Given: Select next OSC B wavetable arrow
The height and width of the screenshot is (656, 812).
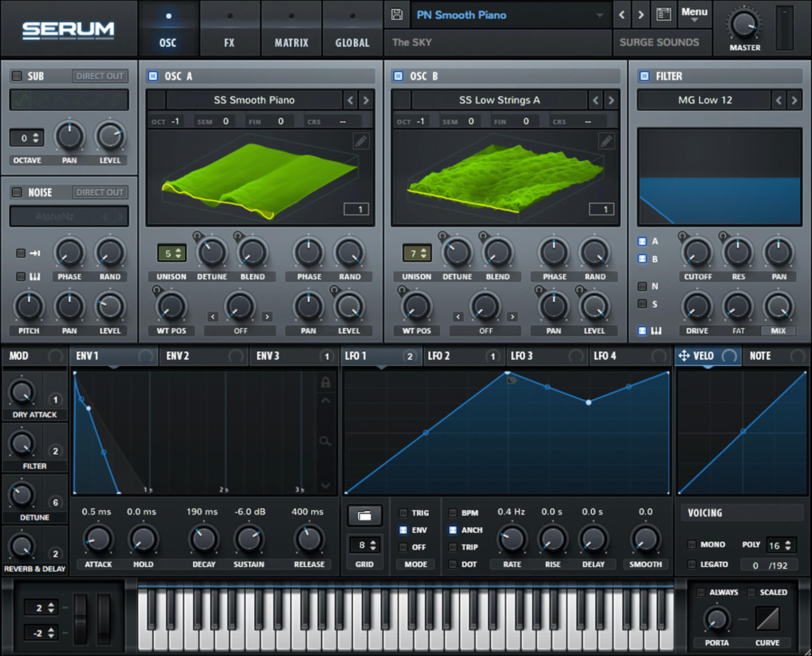Looking at the screenshot, I should [x=611, y=100].
